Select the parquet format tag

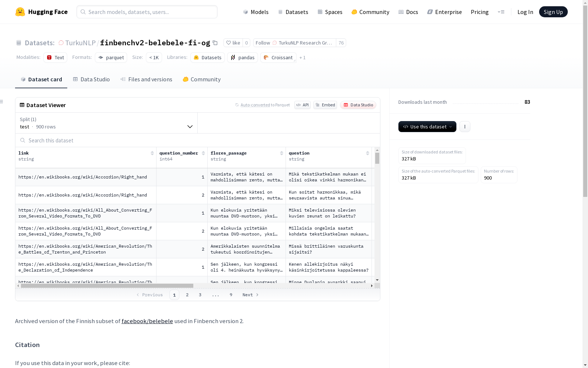111,57
